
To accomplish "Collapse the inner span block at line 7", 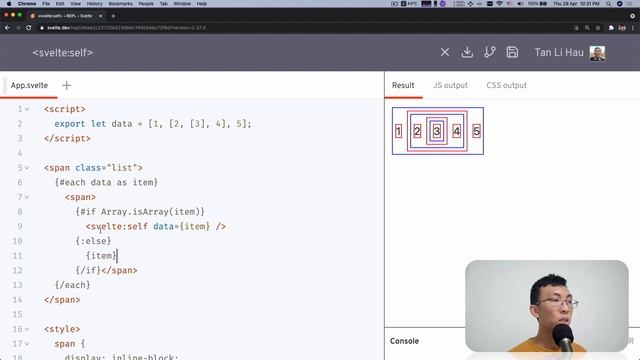I will click(x=27, y=197).
